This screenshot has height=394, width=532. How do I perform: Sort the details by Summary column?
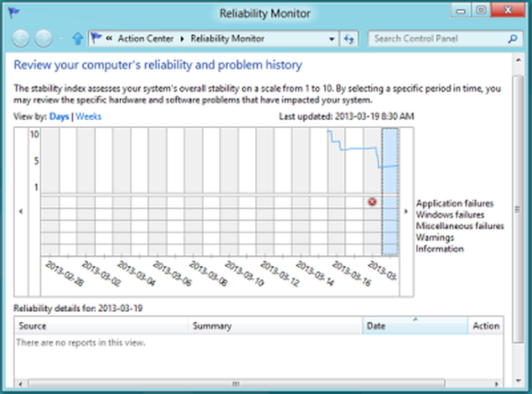(275, 326)
